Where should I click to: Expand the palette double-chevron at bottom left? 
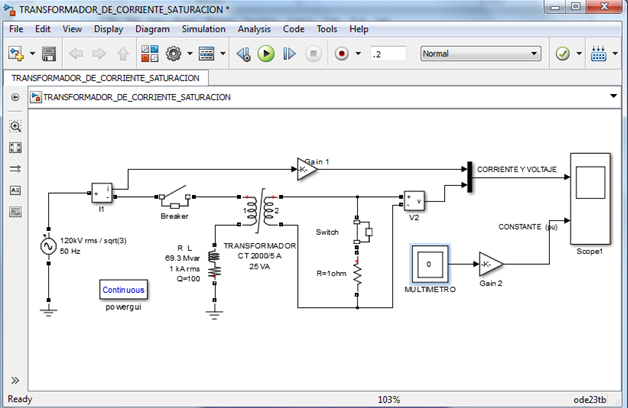point(15,380)
